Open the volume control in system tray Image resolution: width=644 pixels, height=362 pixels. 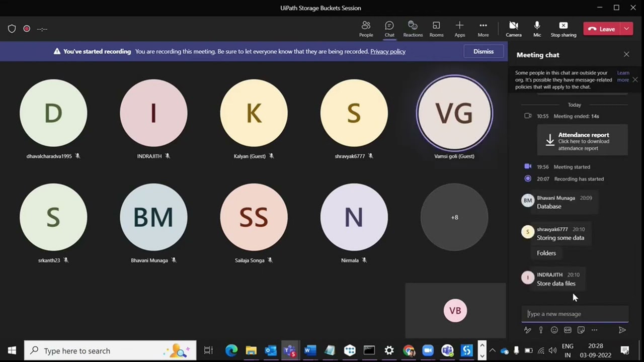coord(552,350)
